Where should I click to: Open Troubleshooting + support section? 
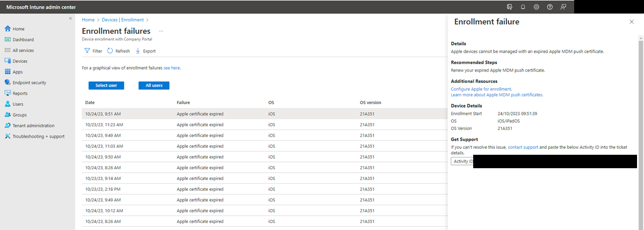tap(38, 136)
